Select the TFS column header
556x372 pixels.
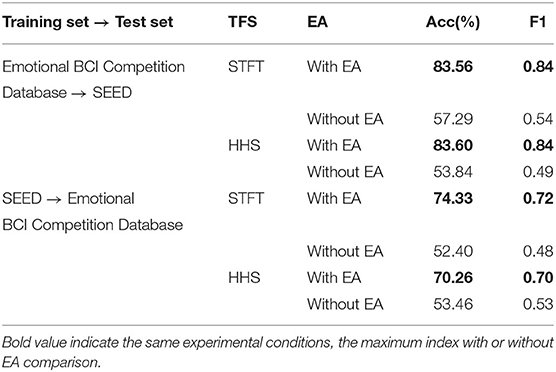pos(243,22)
